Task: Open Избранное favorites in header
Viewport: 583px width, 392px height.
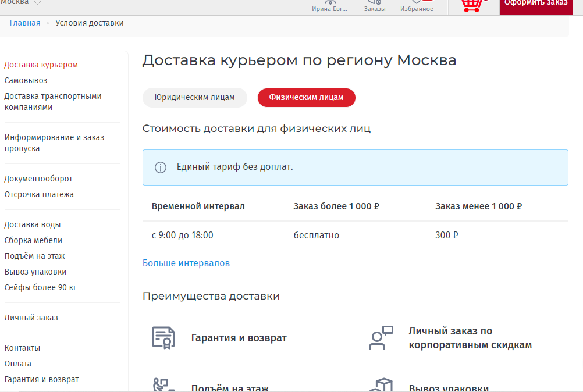Action: (417, 6)
